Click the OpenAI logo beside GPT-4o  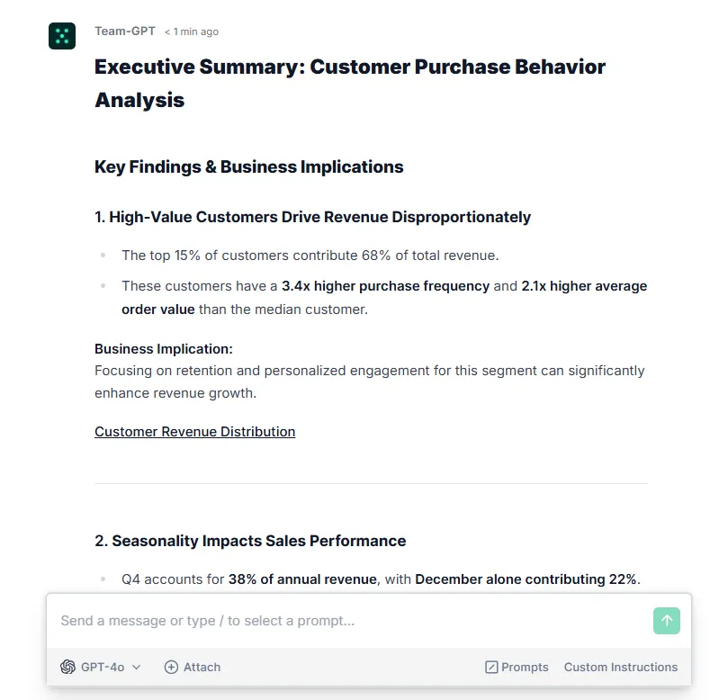point(67,667)
